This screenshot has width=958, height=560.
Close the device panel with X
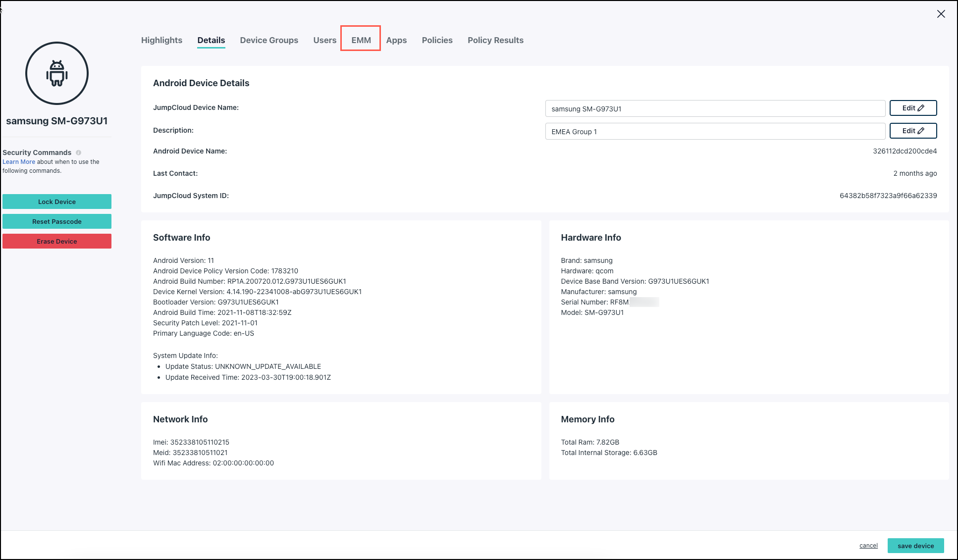coord(941,14)
